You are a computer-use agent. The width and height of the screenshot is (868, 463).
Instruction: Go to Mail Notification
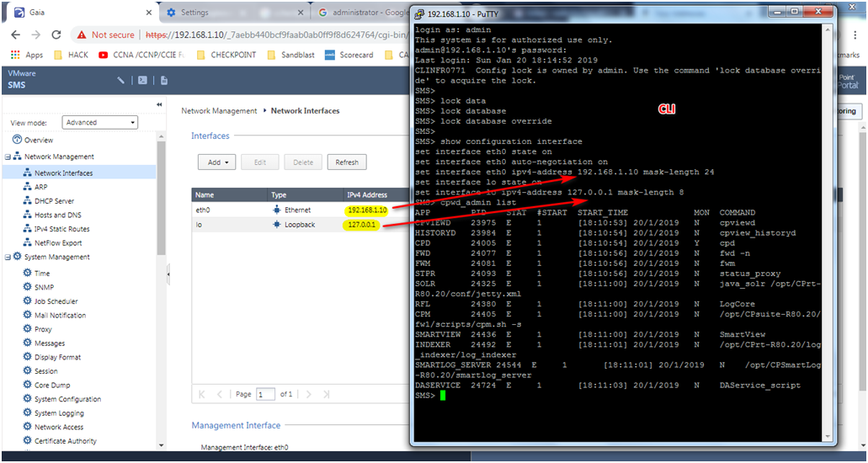point(60,315)
